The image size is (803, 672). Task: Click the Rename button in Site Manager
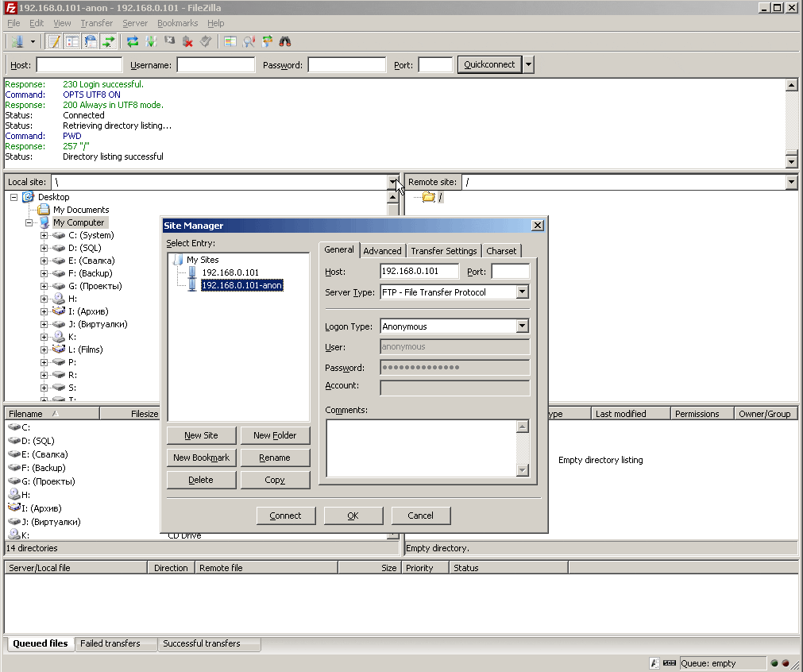click(x=275, y=458)
